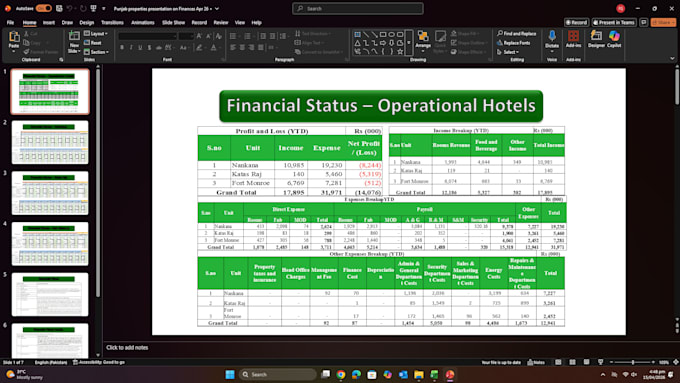The image size is (680, 383).
Task: Toggle Strikethrough formatting
Action: (159, 47)
